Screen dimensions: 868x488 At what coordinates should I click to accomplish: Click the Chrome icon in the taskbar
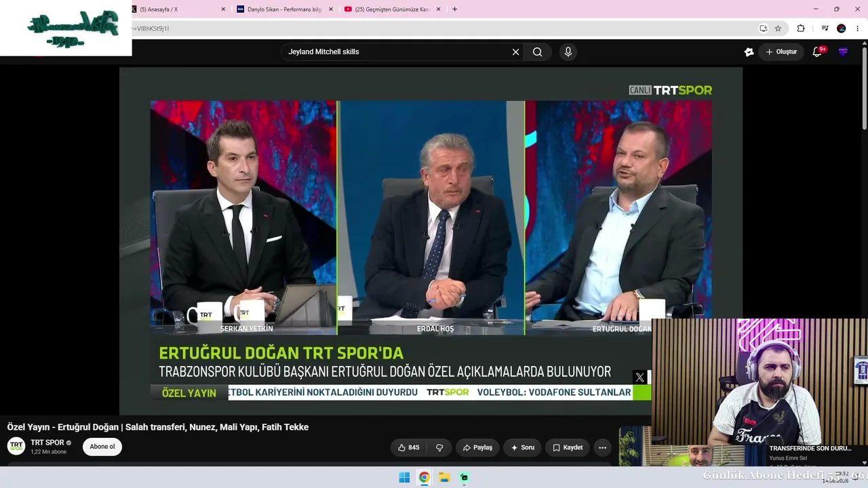(x=424, y=477)
